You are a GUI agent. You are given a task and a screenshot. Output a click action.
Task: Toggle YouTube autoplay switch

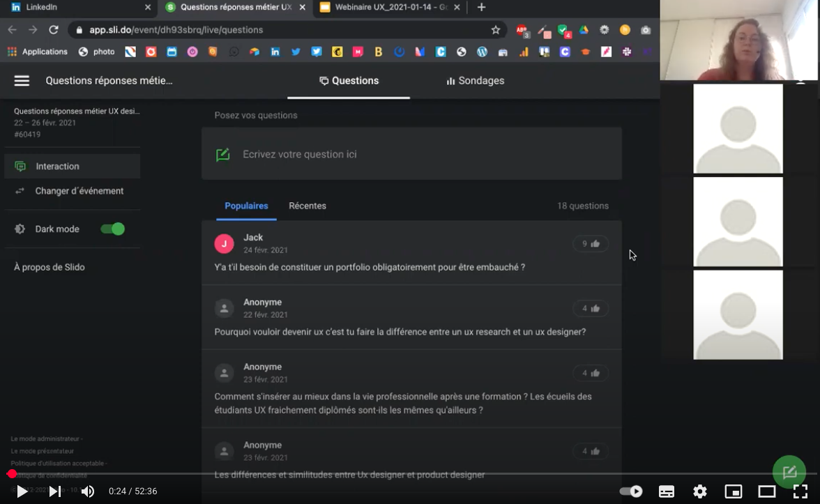click(x=630, y=491)
